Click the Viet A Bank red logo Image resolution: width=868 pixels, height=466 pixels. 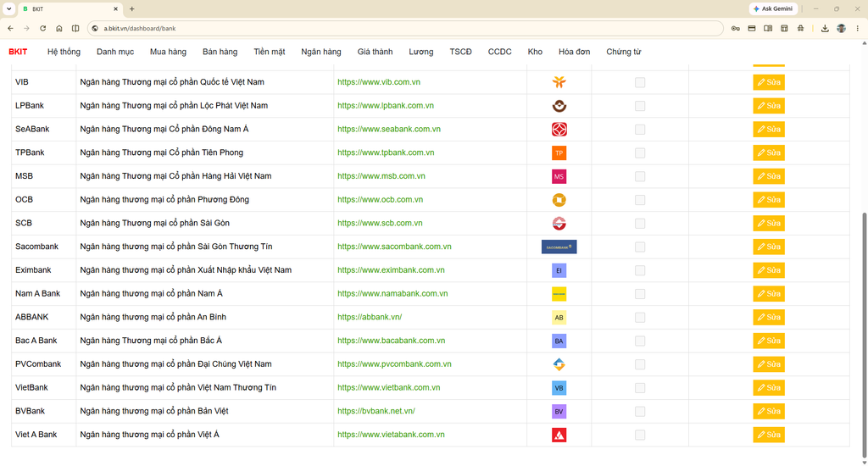pyautogui.click(x=559, y=435)
